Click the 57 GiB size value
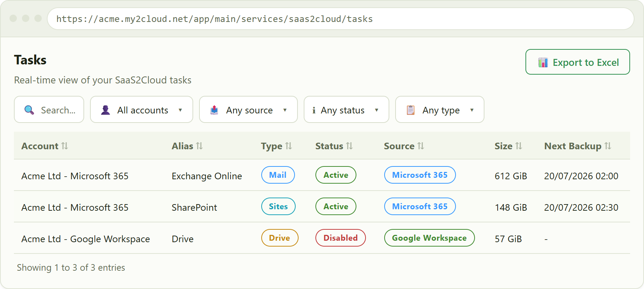Image resolution: width=644 pixels, height=289 pixels. tap(508, 239)
